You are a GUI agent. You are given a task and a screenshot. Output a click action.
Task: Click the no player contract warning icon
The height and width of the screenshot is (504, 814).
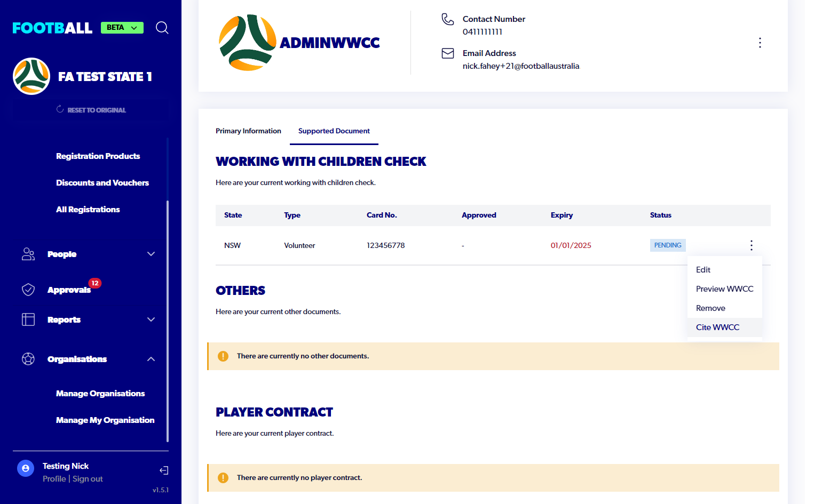(223, 478)
